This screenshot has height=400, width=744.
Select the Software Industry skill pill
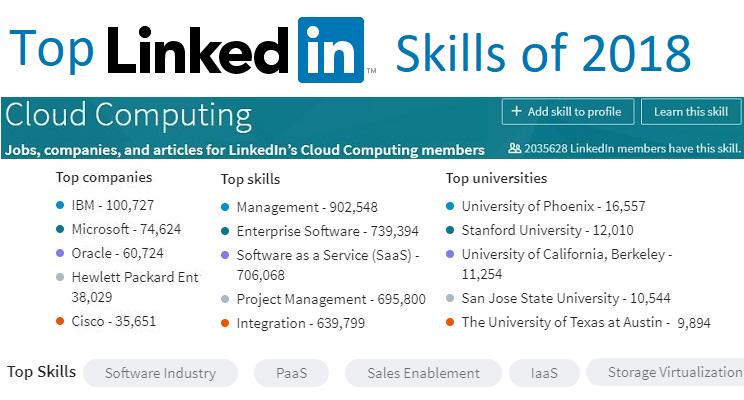tap(160, 373)
